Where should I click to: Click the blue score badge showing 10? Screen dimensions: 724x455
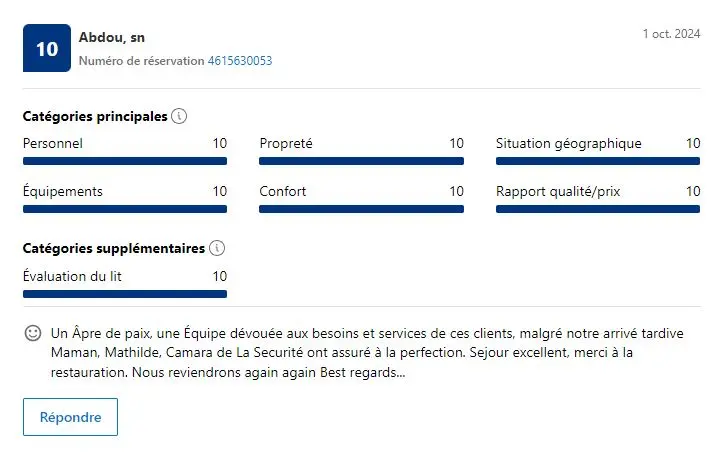(47, 48)
